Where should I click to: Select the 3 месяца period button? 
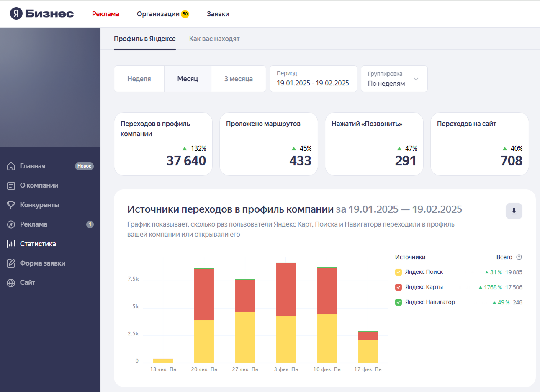click(x=239, y=79)
